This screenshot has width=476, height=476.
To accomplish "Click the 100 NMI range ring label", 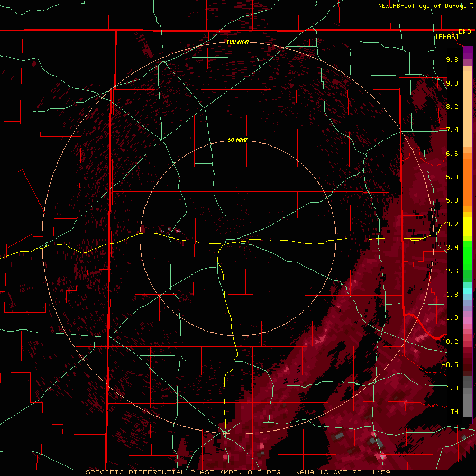I will 237,42.
